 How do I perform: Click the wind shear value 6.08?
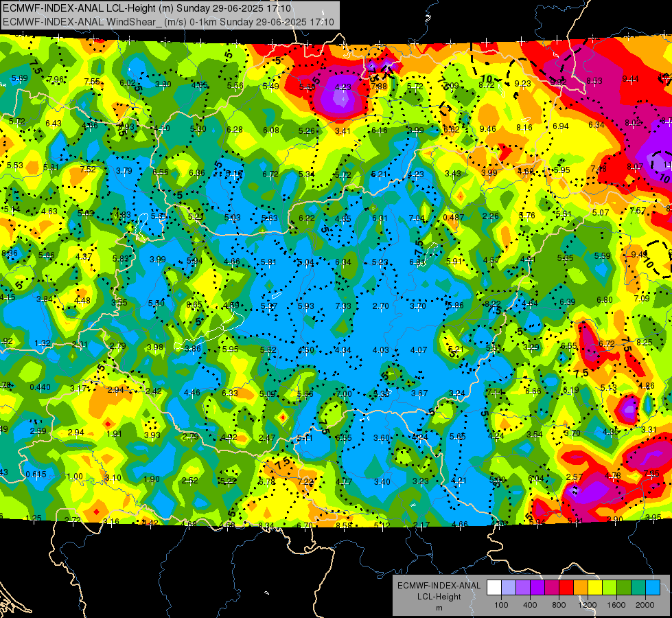[x=271, y=130]
